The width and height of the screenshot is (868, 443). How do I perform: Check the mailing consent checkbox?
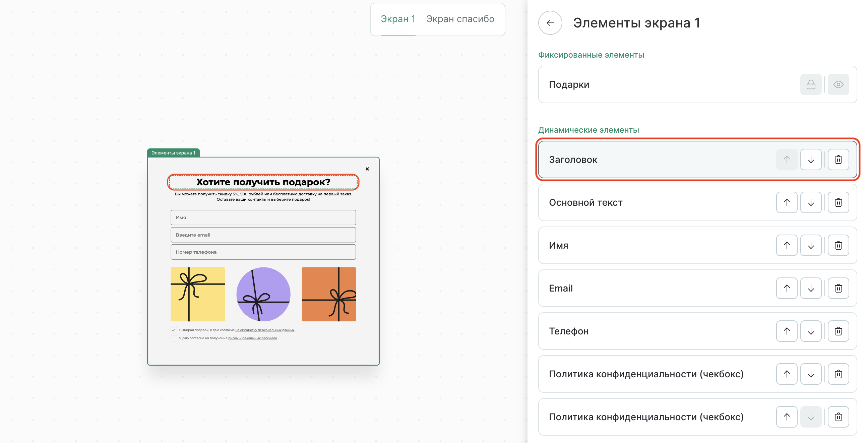tap(174, 338)
